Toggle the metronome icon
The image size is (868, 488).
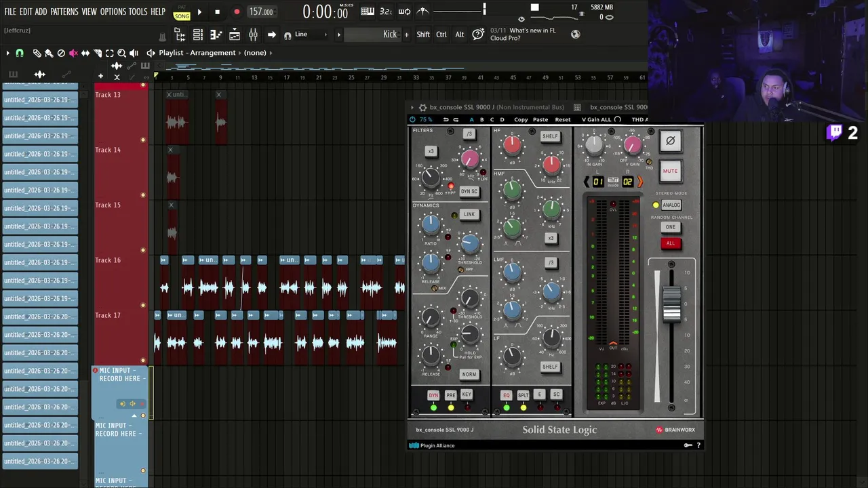tap(422, 12)
